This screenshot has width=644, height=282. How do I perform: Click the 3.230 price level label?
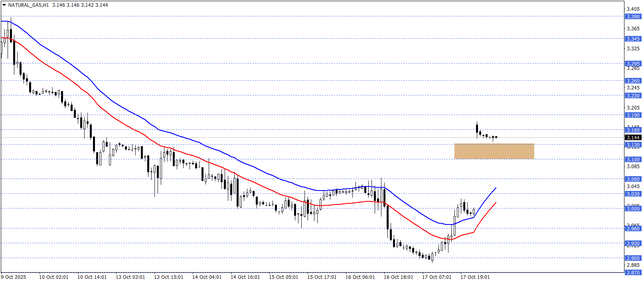pos(633,96)
